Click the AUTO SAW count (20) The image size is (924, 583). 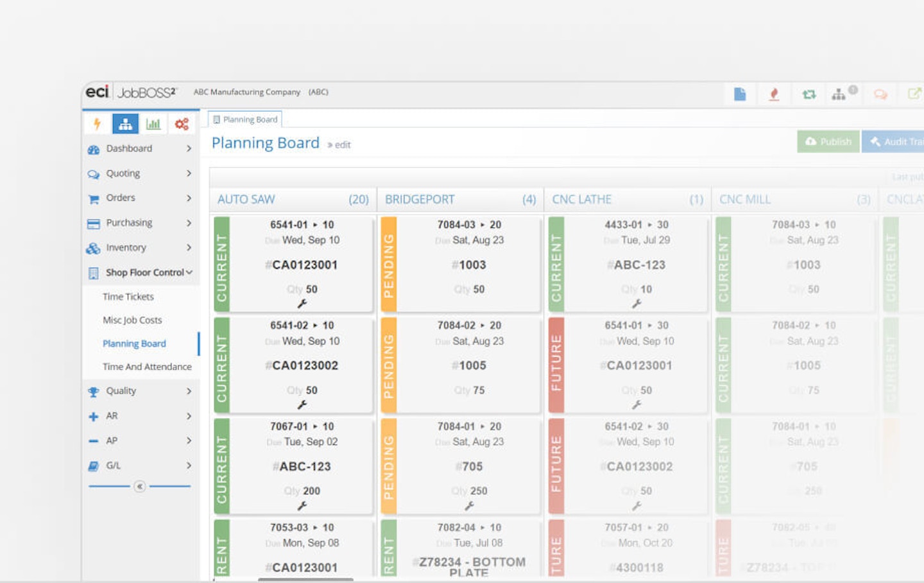pyautogui.click(x=359, y=200)
